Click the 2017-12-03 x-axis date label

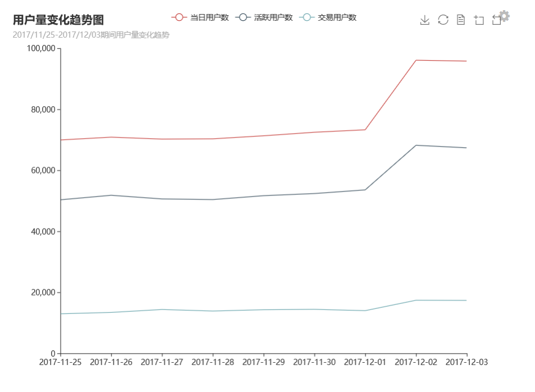[x=467, y=362]
